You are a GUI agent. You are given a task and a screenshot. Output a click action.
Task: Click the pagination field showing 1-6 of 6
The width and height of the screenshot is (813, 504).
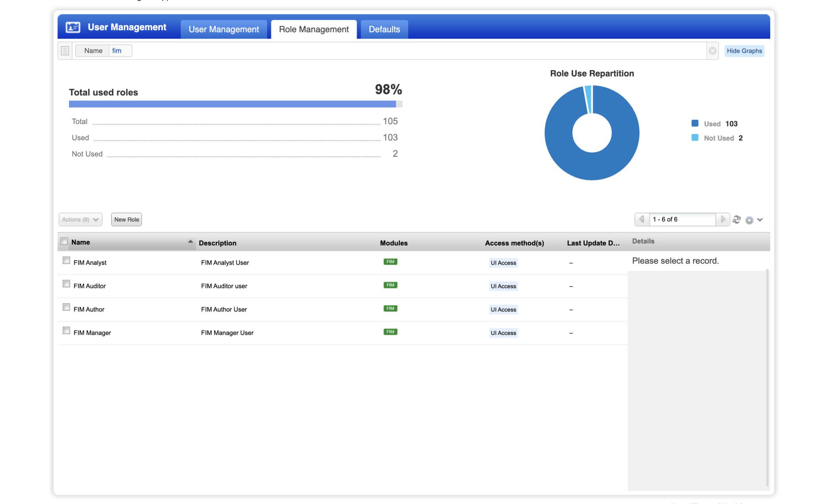(x=682, y=219)
